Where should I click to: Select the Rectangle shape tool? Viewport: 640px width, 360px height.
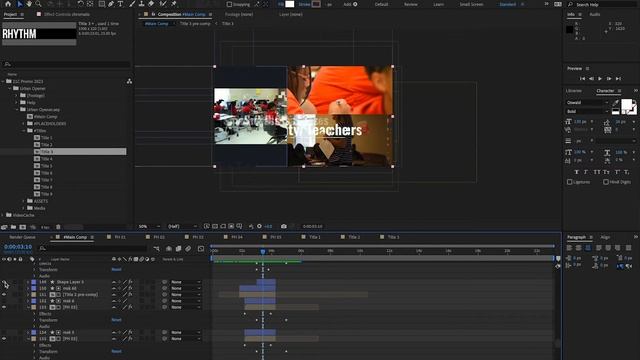click(x=101, y=4)
